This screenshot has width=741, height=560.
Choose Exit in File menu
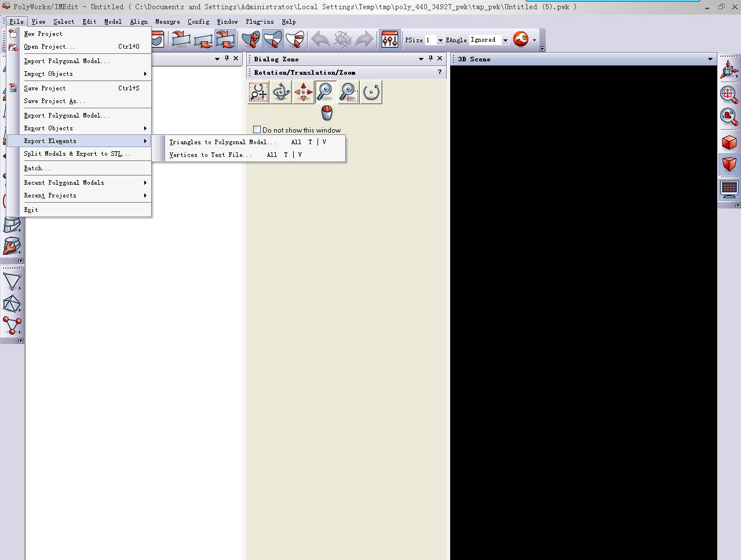pyautogui.click(x=79, y=210)
